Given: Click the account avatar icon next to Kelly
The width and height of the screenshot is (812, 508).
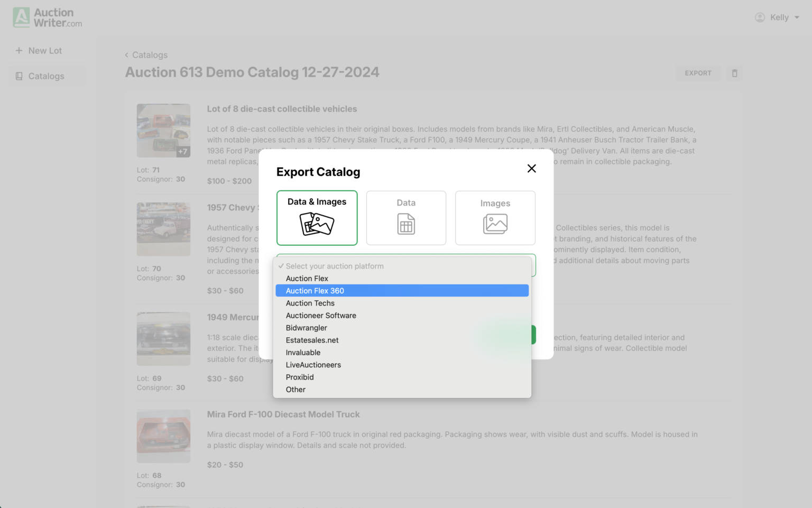Looking at the screenshot, I should pos(760,17).
